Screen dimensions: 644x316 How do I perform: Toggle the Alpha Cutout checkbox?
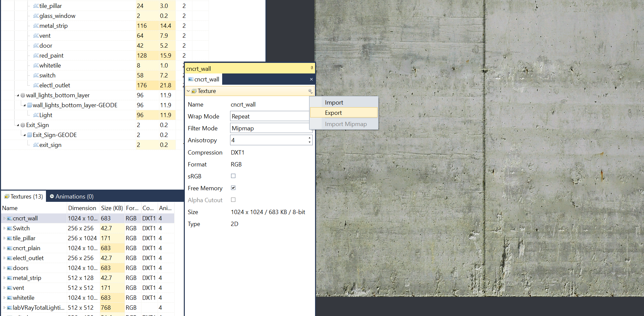[233, 200]
